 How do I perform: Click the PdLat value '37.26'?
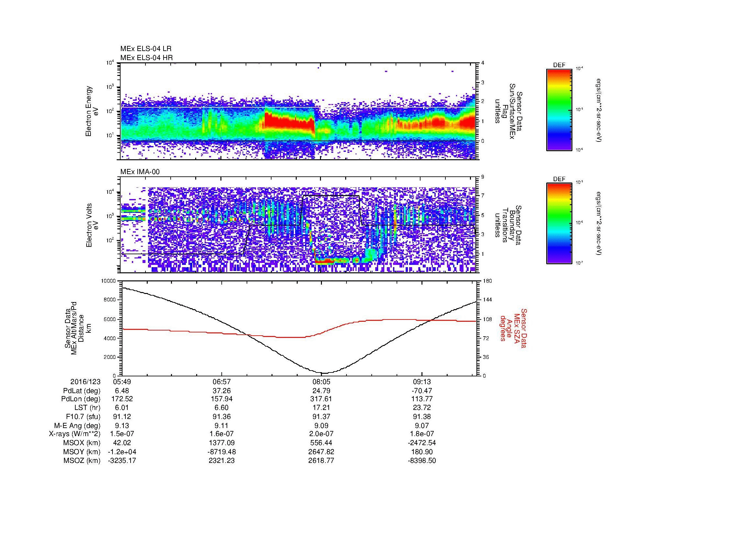[222, 391]
